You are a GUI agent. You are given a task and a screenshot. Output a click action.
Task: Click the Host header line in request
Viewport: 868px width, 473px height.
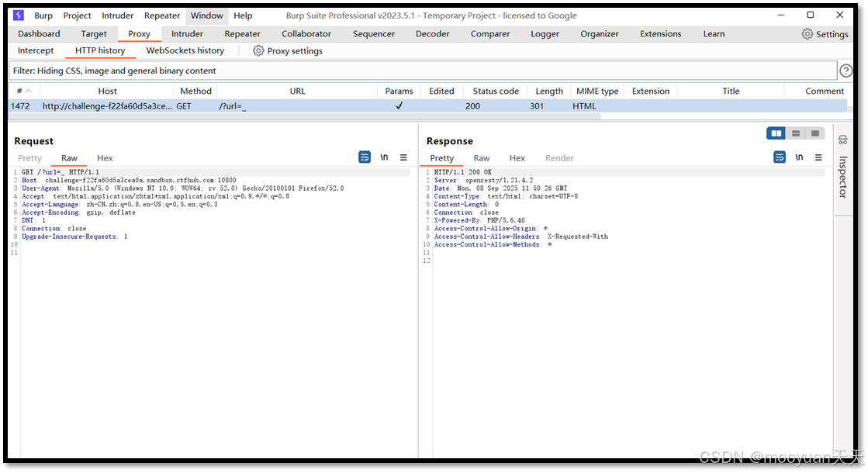tap(129, 180)
